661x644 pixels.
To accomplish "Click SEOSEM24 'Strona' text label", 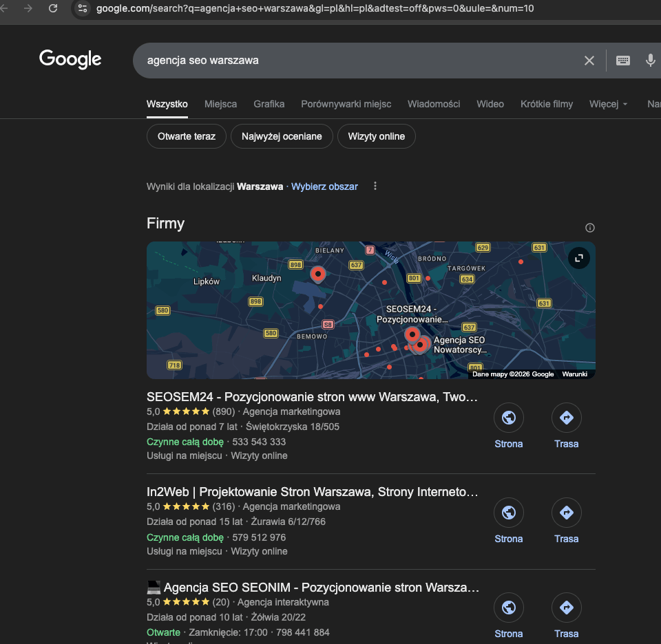I will click(509, 444).
